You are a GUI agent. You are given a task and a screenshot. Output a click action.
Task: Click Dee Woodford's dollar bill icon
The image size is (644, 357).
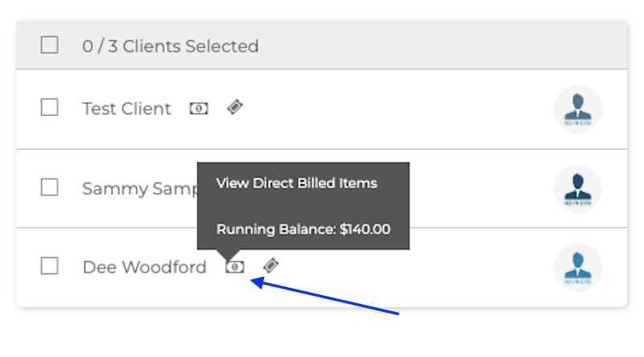(234, 267)
